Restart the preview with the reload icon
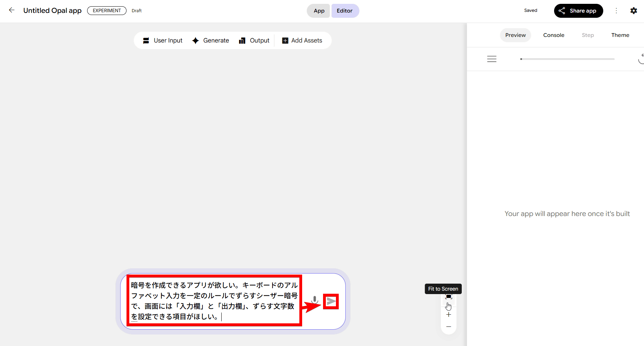 click(x=641, y=59)
